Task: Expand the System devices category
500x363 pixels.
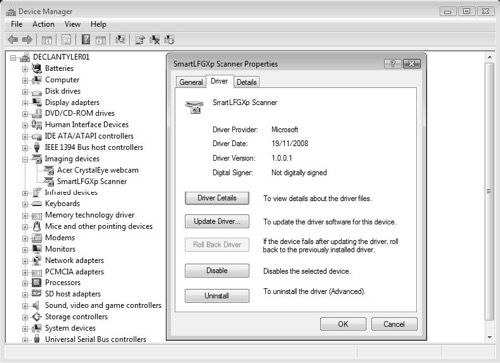Action: pos(25,329)
